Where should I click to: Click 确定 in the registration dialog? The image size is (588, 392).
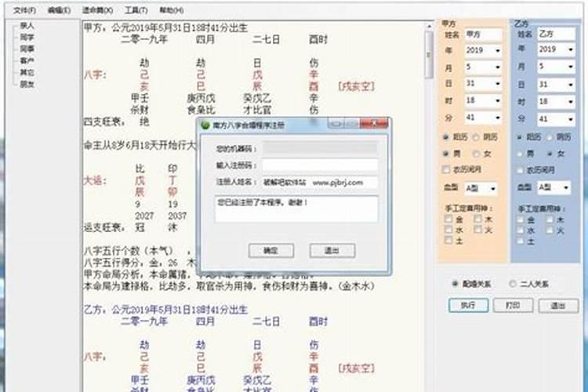click(x=270, y=251)
